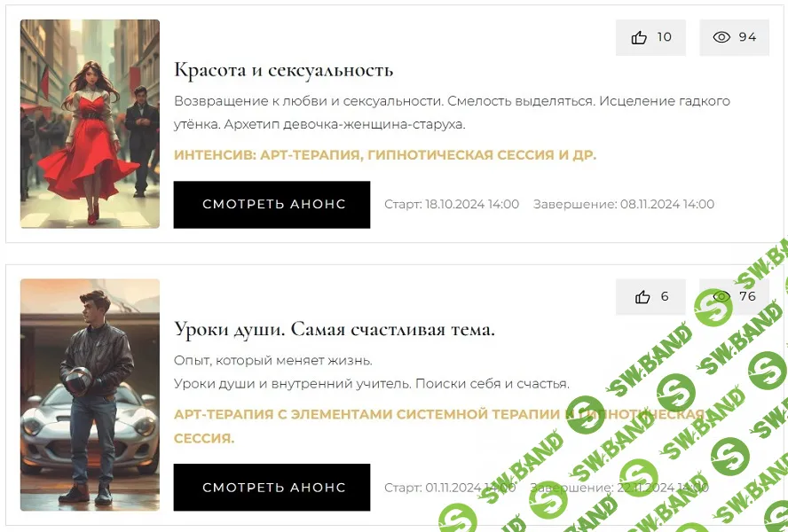Click the Опыт, который меняет жизнь text

(x=272, y=361)
